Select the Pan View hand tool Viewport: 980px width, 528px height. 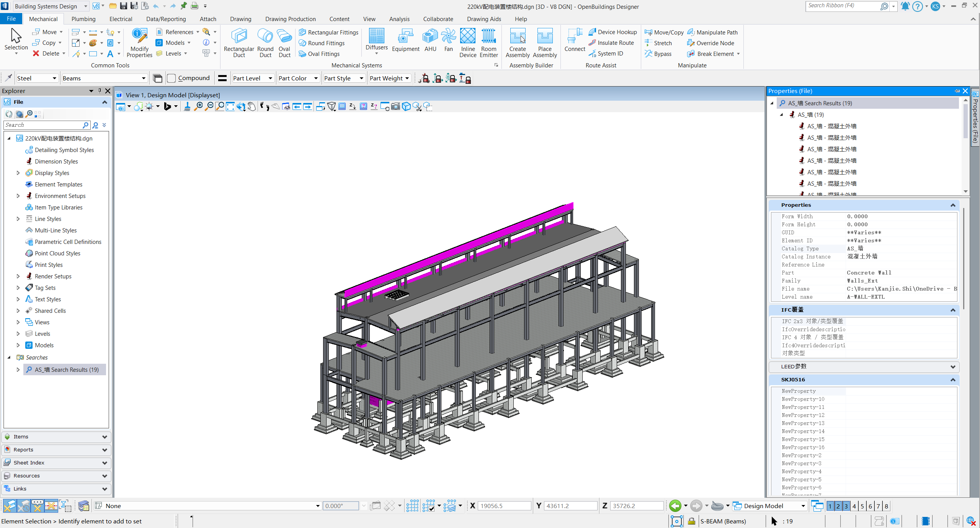pos(252,106)
